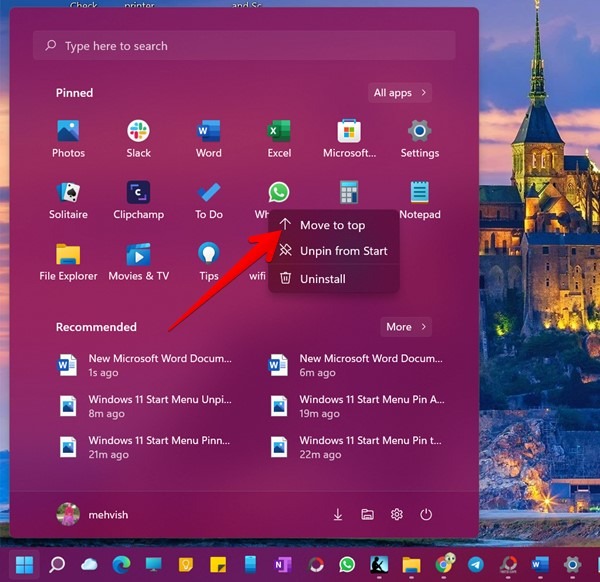Show More recommended items
The height and width of the screenshot is (582, 600).
[406, 327]
